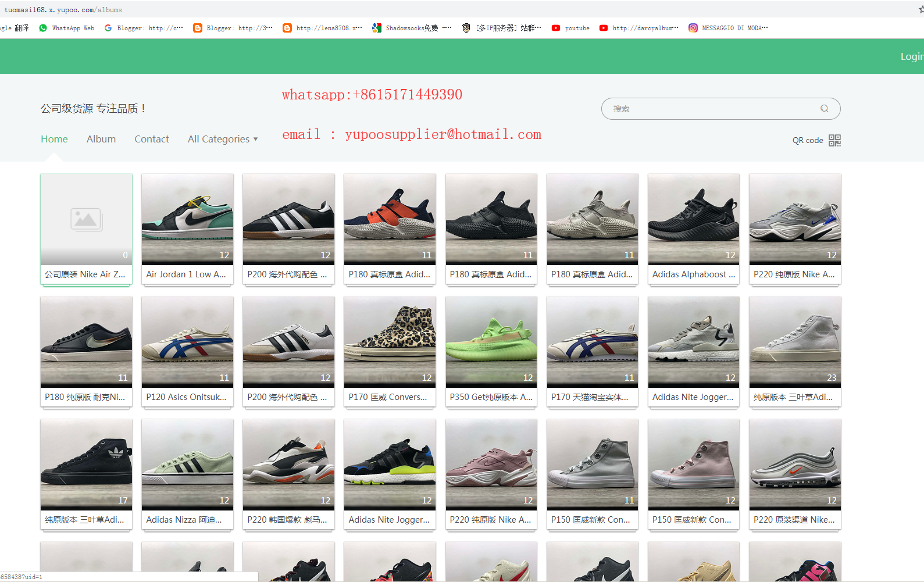Open the all-black Adidas P180 album
Image resolution: width=924 pixels, height=582 pixels.
point(491,229)
